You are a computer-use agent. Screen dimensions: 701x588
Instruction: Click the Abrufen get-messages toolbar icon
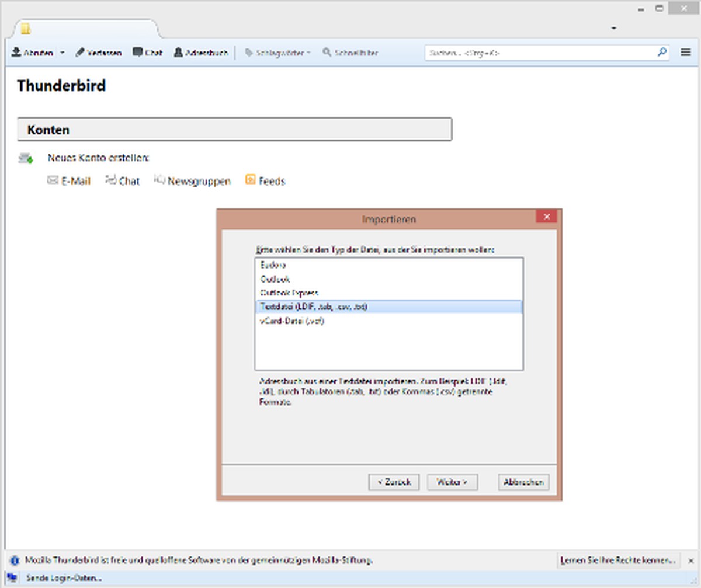point(16,53)
